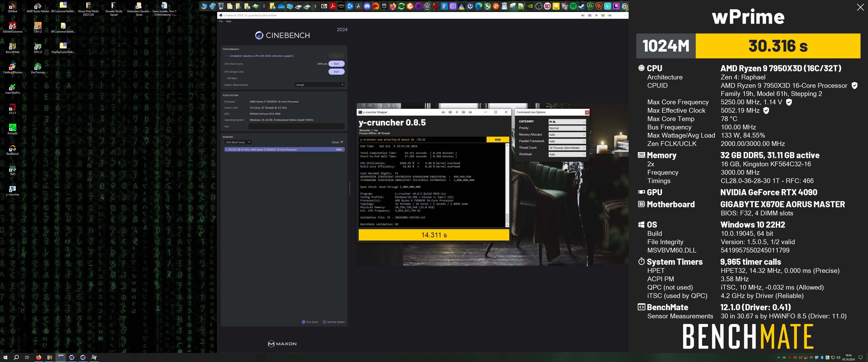Image resolution: width=868 pixels, height=362 pixels.
Task: Open Twitch icon in top dock
Action: coord(616,6)
